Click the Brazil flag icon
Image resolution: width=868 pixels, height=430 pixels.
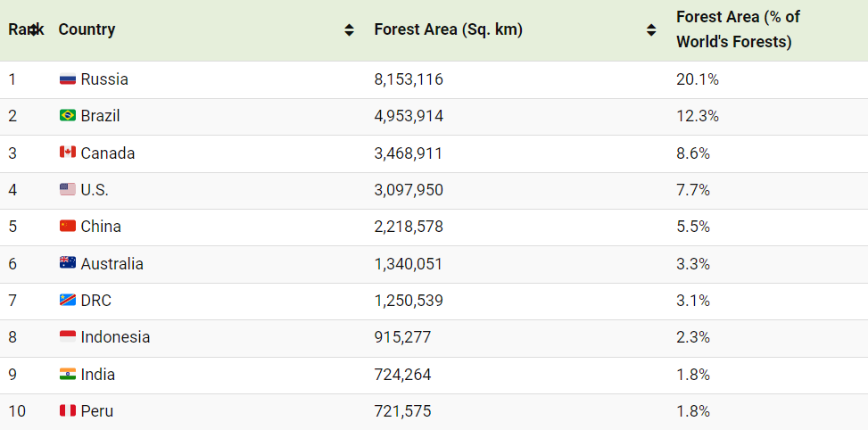point(68,116)
